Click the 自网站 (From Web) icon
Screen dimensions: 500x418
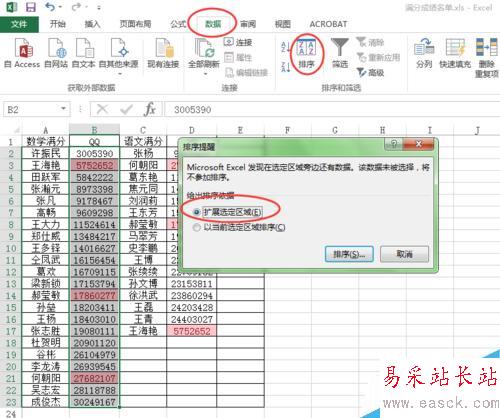point(56,53)
